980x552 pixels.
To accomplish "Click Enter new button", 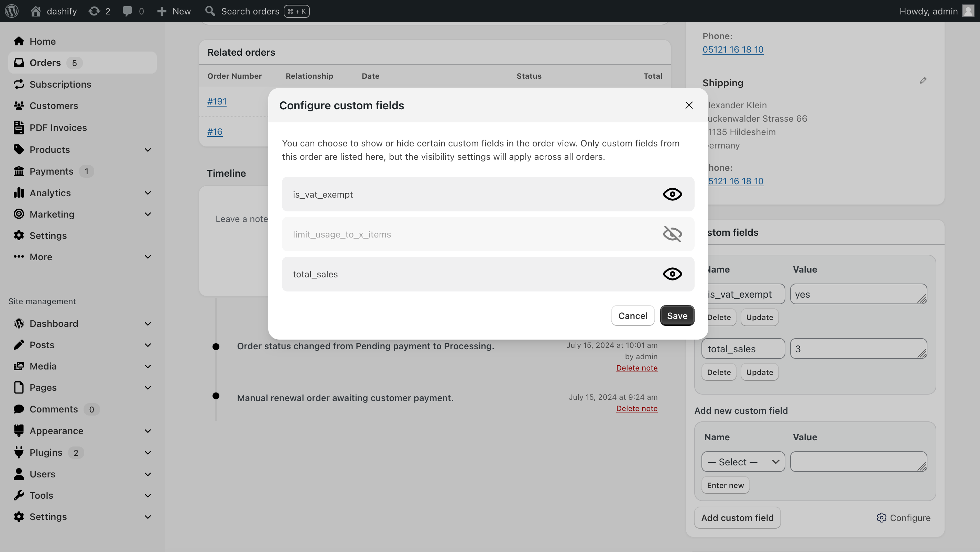I will pos(725,485).
